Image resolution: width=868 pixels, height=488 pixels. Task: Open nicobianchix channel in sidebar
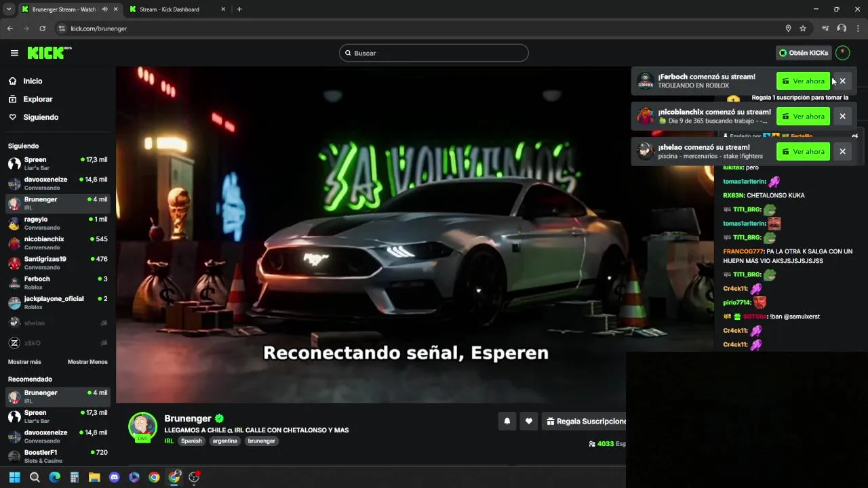pos(58,243)
